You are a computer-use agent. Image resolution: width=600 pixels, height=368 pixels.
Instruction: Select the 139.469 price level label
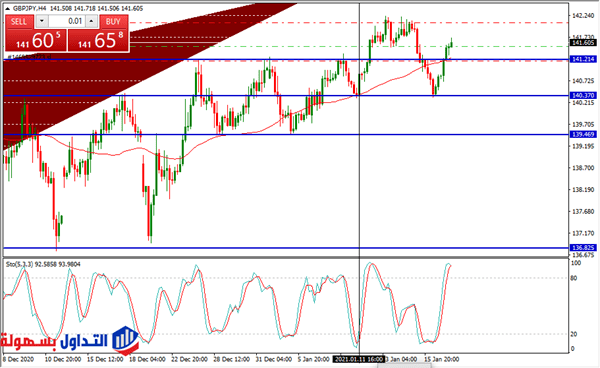pos(583,134)
